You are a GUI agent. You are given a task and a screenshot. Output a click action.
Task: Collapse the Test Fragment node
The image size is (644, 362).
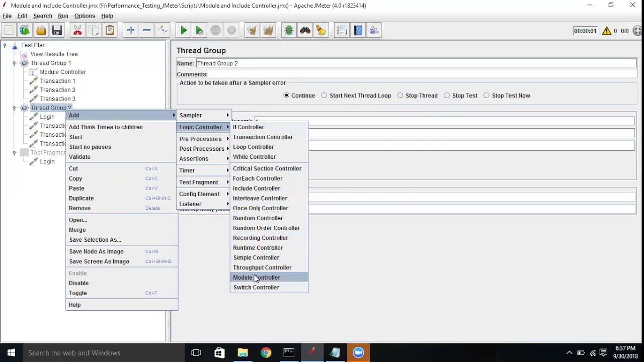point(14,153)
